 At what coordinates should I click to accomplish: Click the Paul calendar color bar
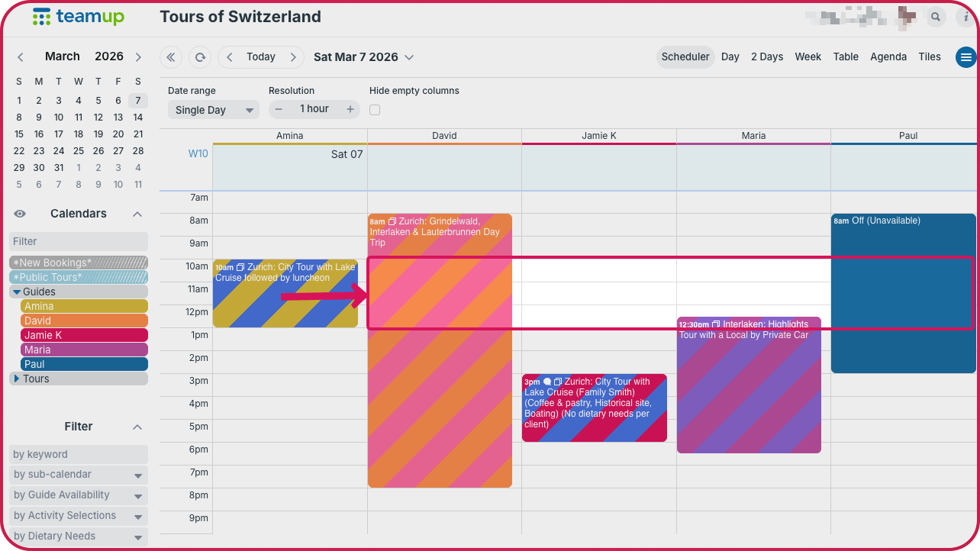pos(84,364)
